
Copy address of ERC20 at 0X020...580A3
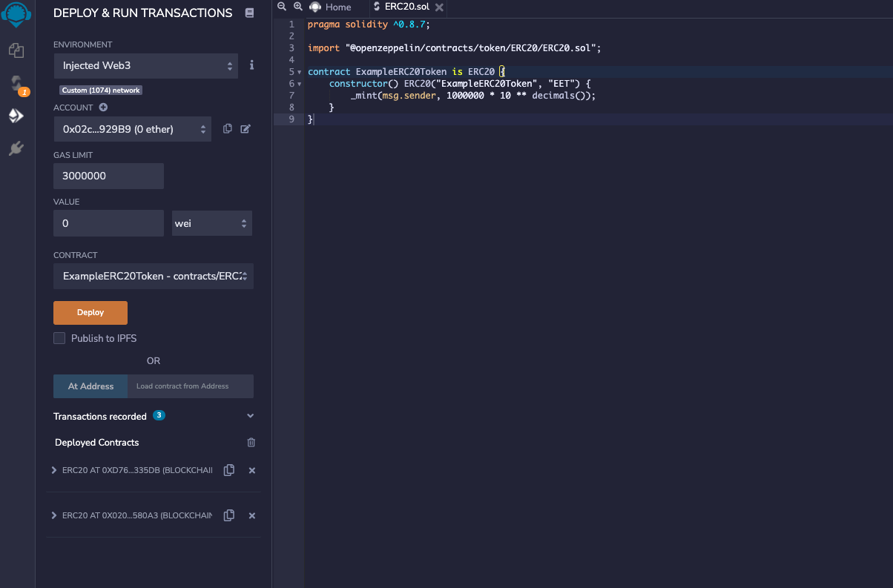(x=229, y=515)
